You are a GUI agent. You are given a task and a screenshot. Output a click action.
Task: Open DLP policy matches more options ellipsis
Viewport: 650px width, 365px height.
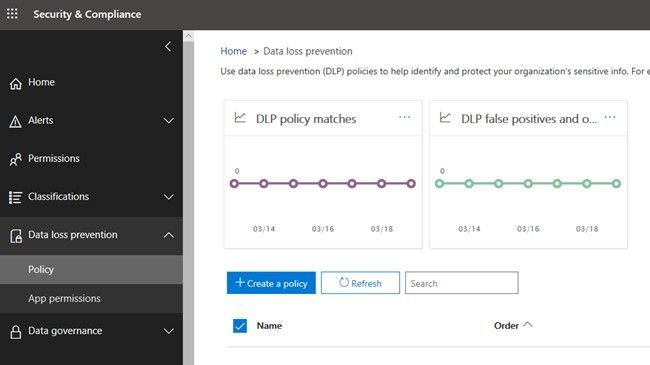click(x=404, y=117)
